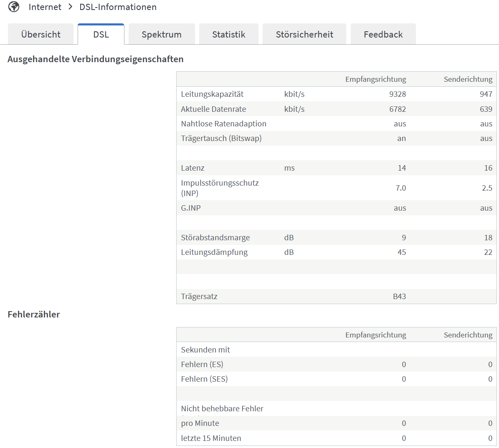Viewport: 499px width, 448px height.
Task: Switch to the Feedback tab
Action: [x=383, y=34]
